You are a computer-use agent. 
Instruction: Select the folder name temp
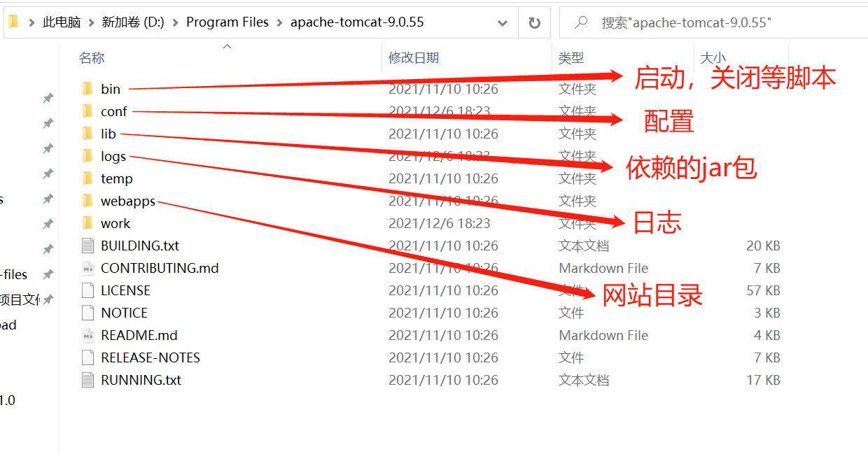[x=117, y=178]
